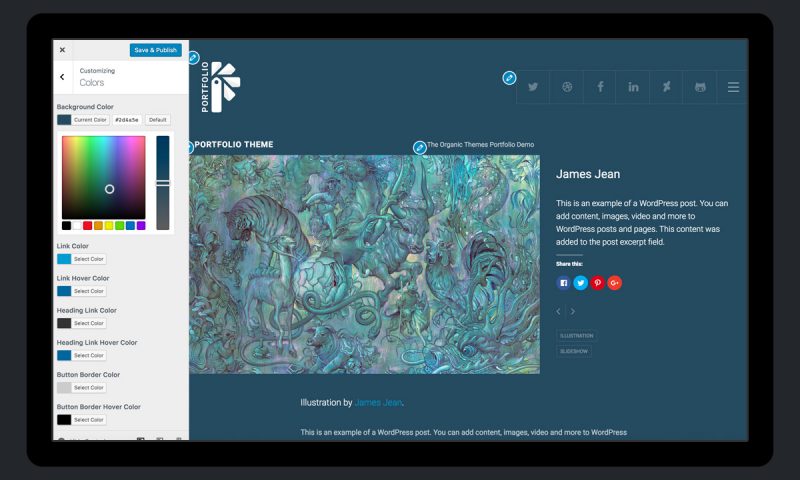Click the Background Color Current Color button
This screenshot has width=800, height=480.
click(x=83, y=120)
